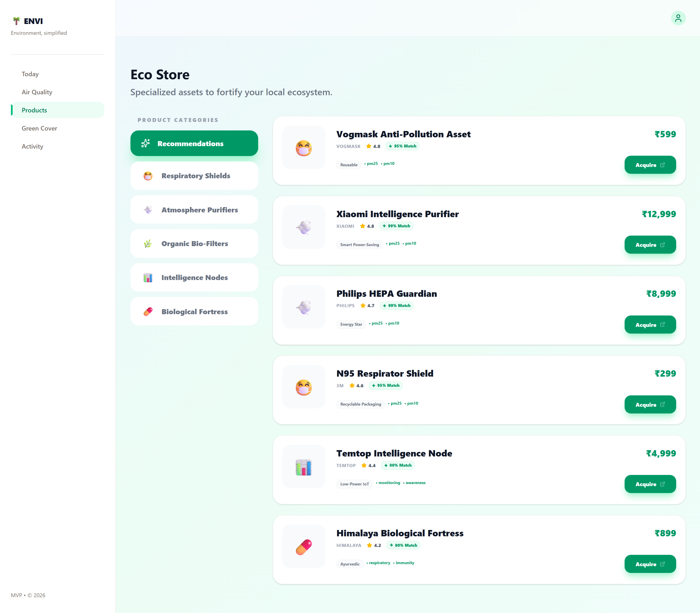Click the ENVI palm tree logo
The image size is (700, 613).
point(16,21)
